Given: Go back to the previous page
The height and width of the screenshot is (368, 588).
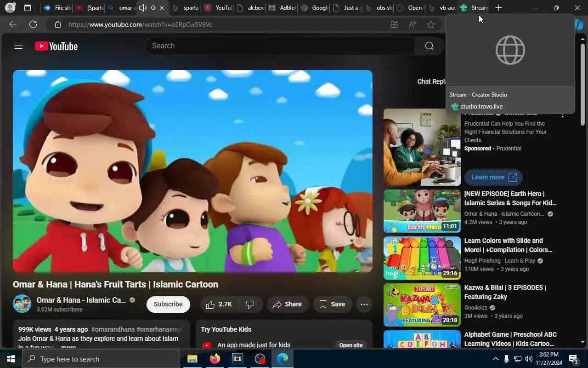Looking at the screenshot, I should coord(13,24).
